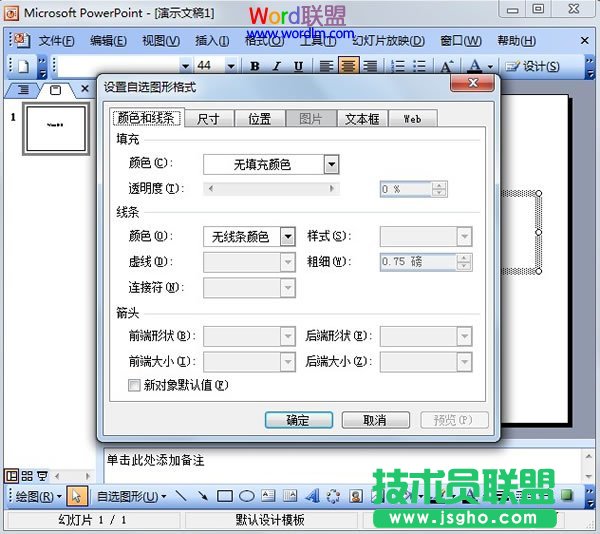Click the Center alignment icon
The height and width of the screenshot is (534, 600).
pyautogui.click(x=348, y=66)
